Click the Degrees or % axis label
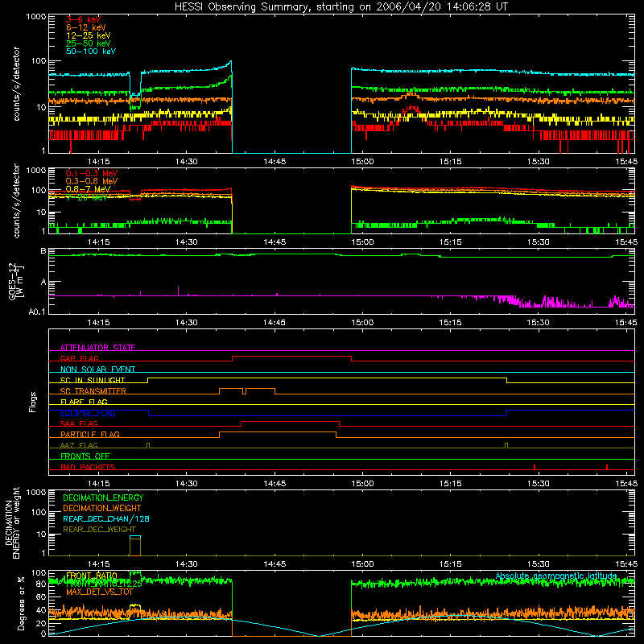 [21, 603]
